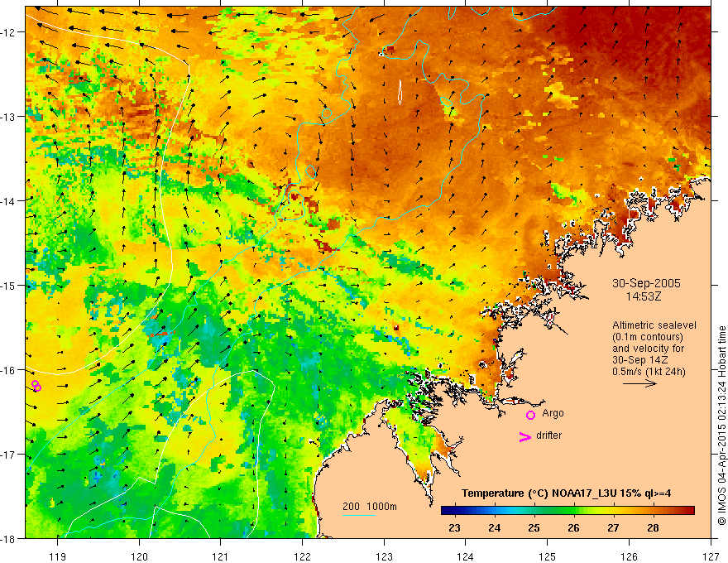Click the color bar tick label 27
This screenshot has height=563, width=728.
613,527
